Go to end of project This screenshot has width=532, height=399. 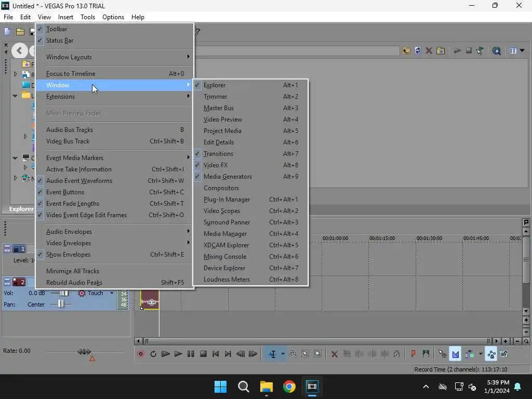(x=228, y=354)
